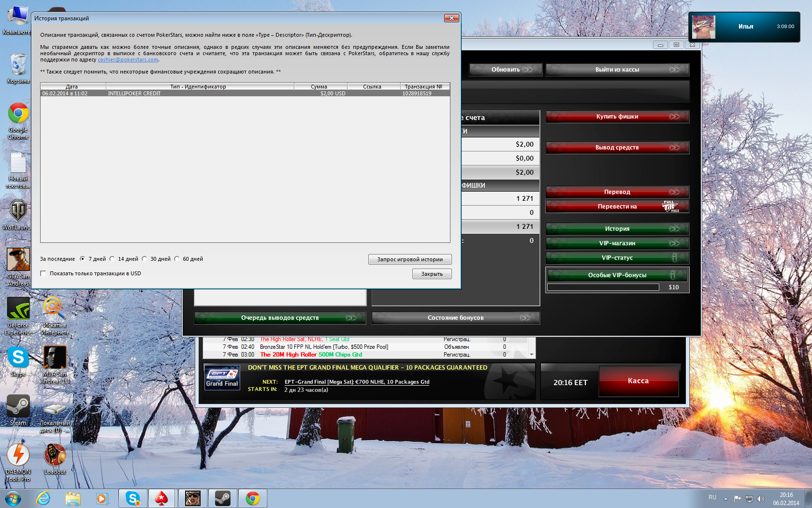Click Перевести на Full Tilt Poker button

click(x=617, y=207)
